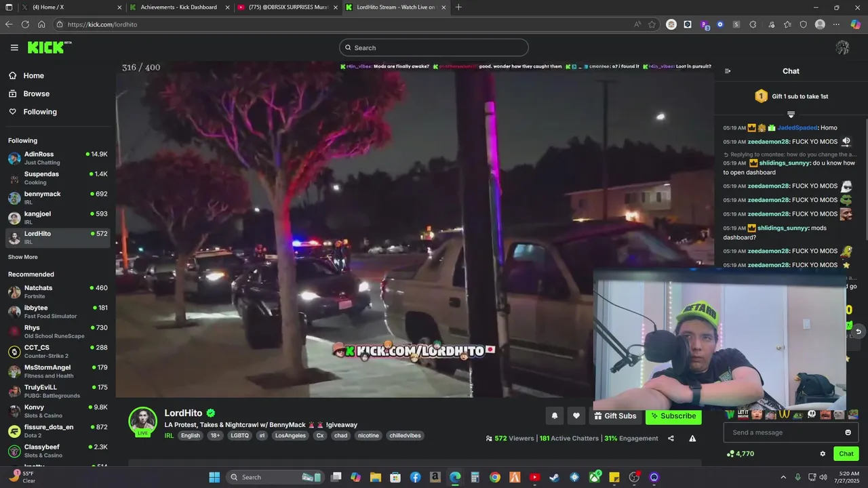Click the IRL category link
Image resolution: width=868 pixels, height=488 pixels.
pyautogui.click(x=169, y=436)
